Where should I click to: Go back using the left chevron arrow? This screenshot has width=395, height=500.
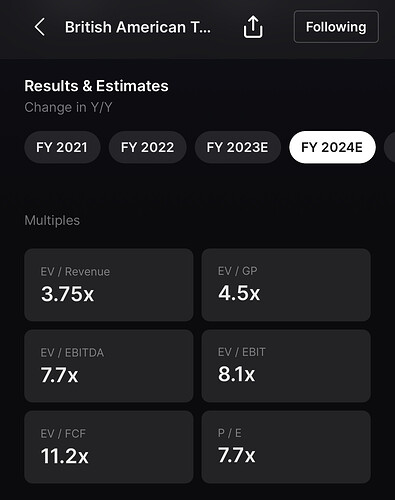pos(40,27)
